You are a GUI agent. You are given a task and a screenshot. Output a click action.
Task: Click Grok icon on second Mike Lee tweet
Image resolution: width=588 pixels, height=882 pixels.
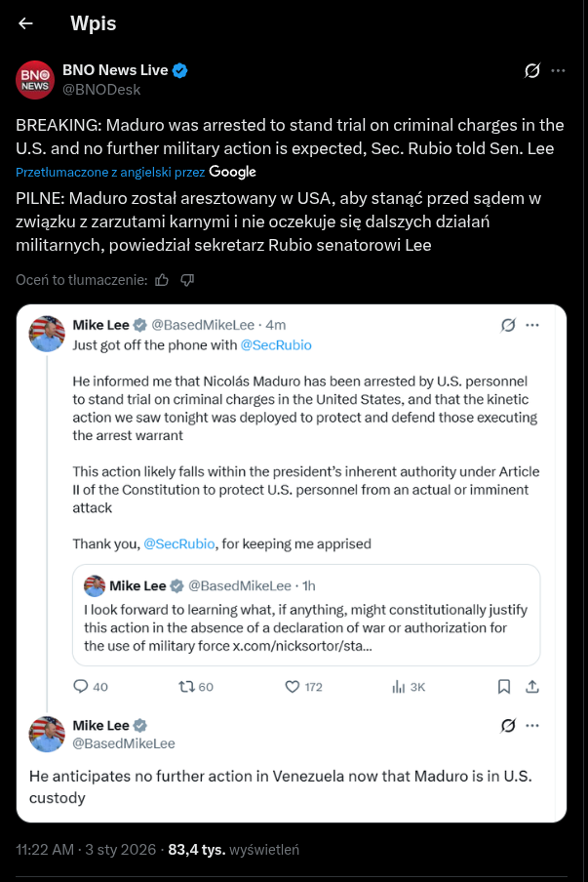pos(507,726)
